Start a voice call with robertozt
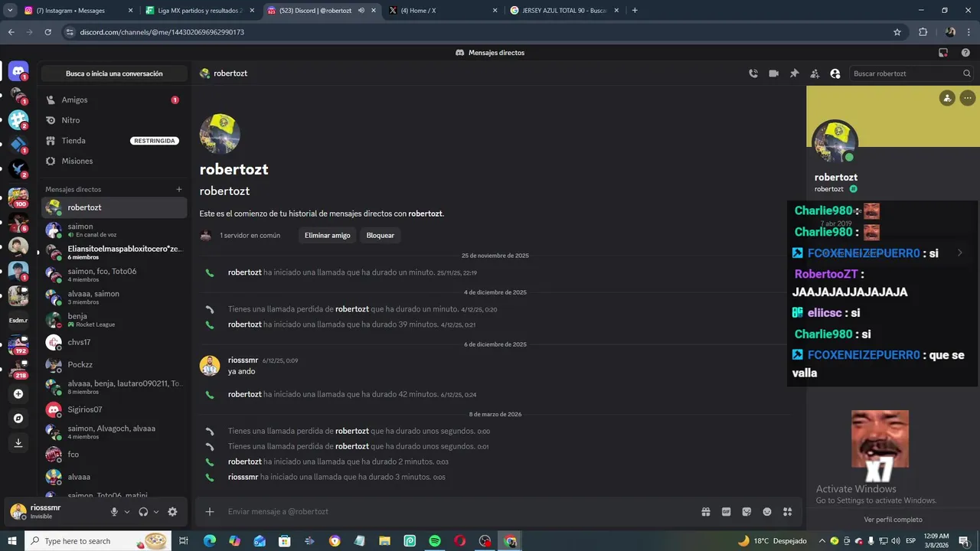The height and width of the screenshot is (551, 980). [x=753, y=73]
